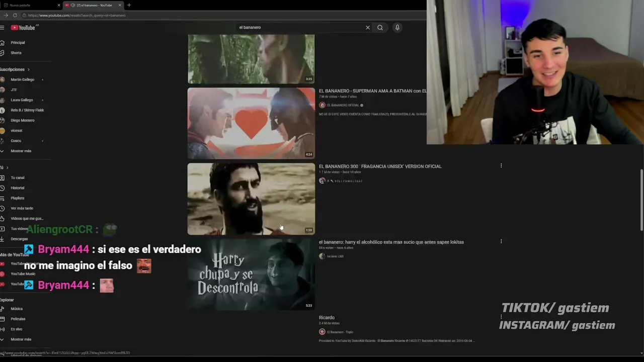Open Principal label in sidebar
The width and height of the screenshot is (644, 362).
18,43
